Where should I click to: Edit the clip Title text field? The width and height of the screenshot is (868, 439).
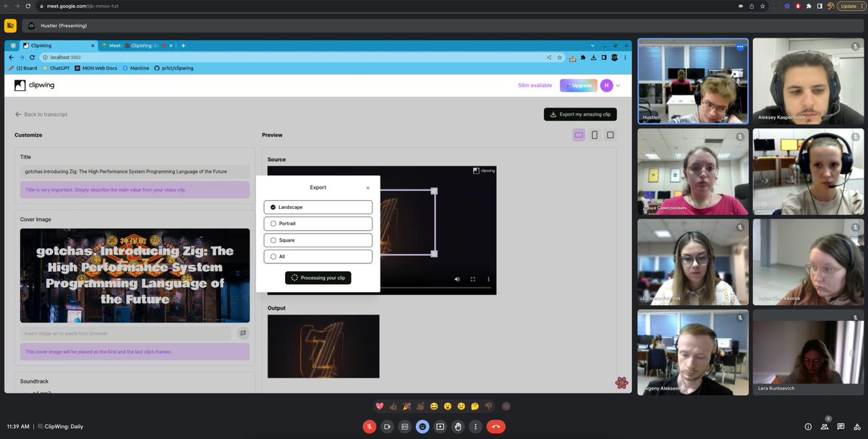(x=135, y=171)
